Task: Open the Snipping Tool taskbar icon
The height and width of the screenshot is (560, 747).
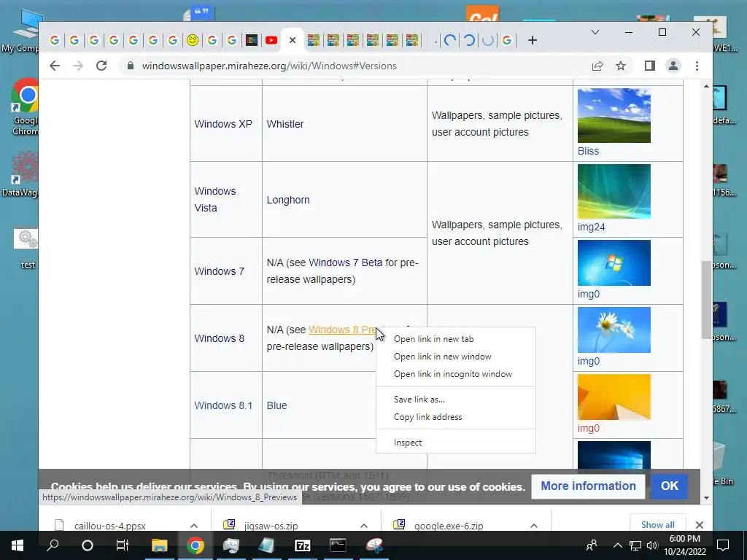Action: click(x=374, y=545)
